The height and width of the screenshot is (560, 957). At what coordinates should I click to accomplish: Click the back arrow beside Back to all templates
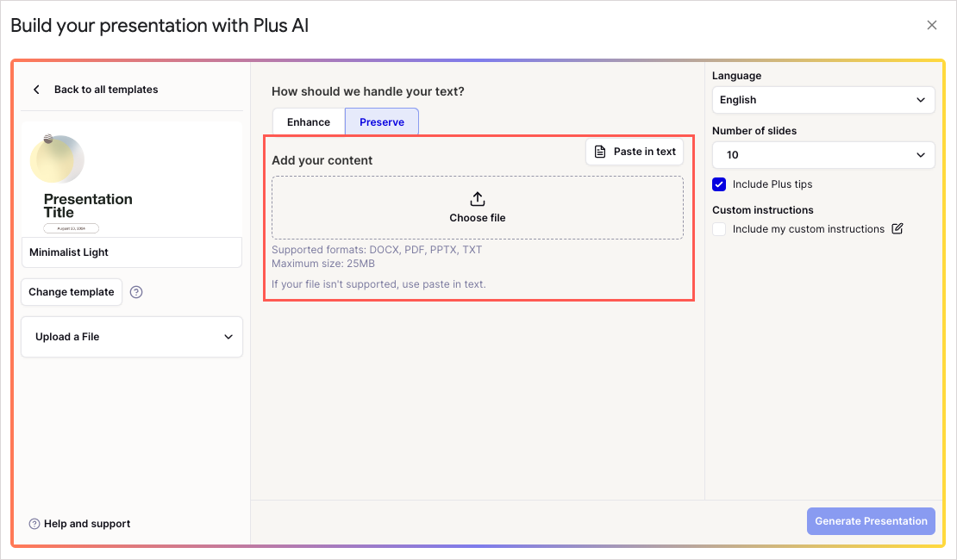36,90
